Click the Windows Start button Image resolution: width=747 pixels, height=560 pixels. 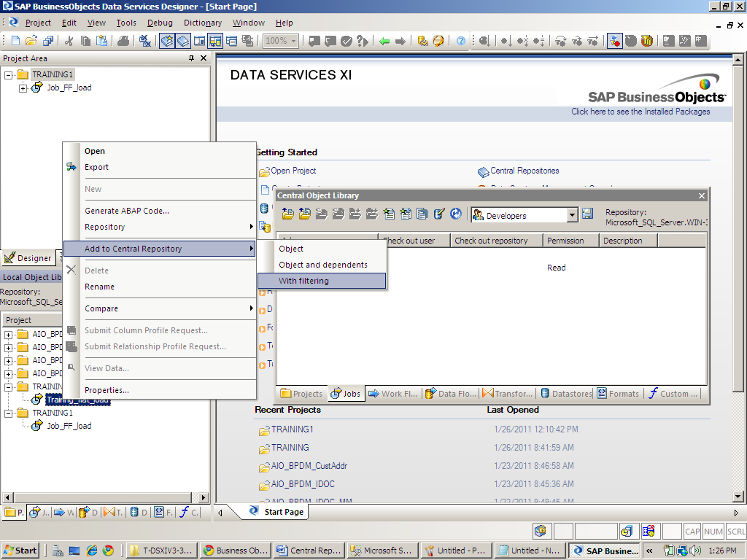tap(20, 551)
